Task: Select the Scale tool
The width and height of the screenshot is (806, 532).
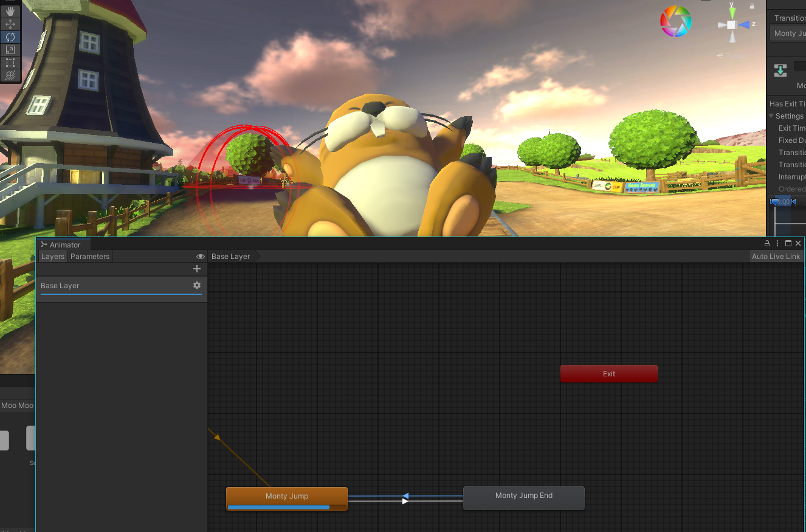Action: point(10,50)
